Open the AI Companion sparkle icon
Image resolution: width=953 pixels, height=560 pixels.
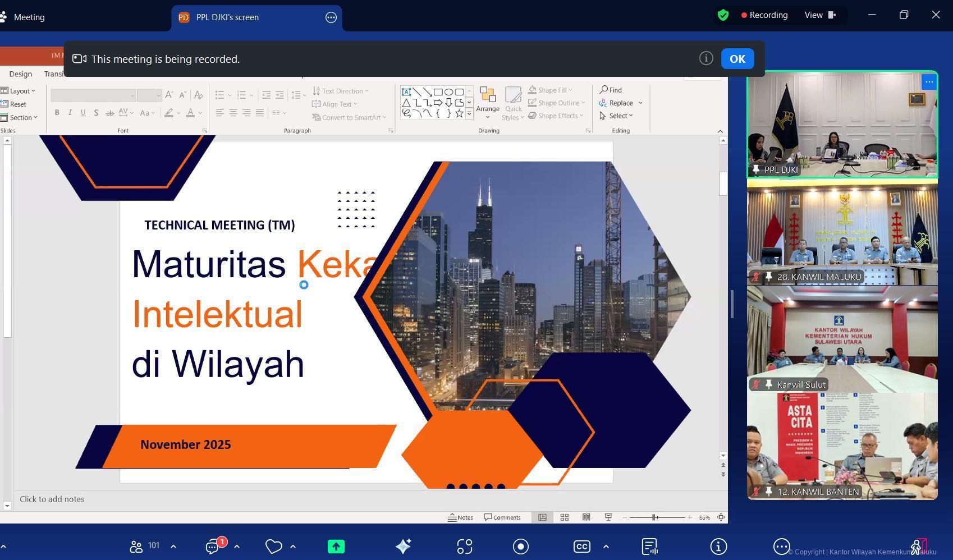pos(403,547)
